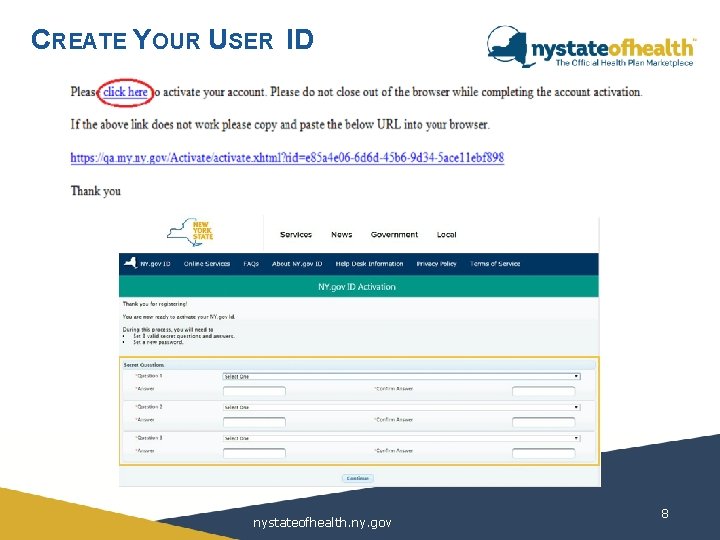The height and width of the screenshot is (540, 720).
Task: Click the New York State logo
Action: (190, 232)
